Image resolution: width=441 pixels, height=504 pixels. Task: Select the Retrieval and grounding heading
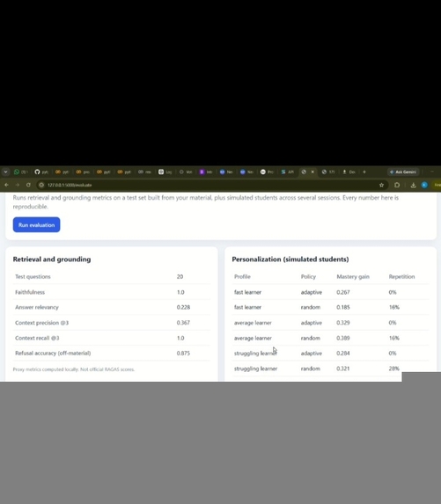[x=52, y=259]
